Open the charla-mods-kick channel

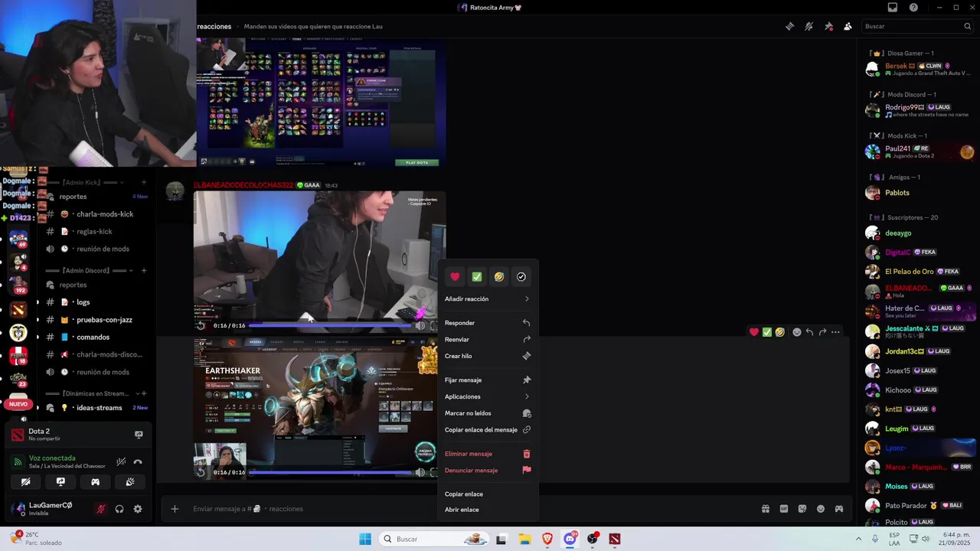click(96, 214)
